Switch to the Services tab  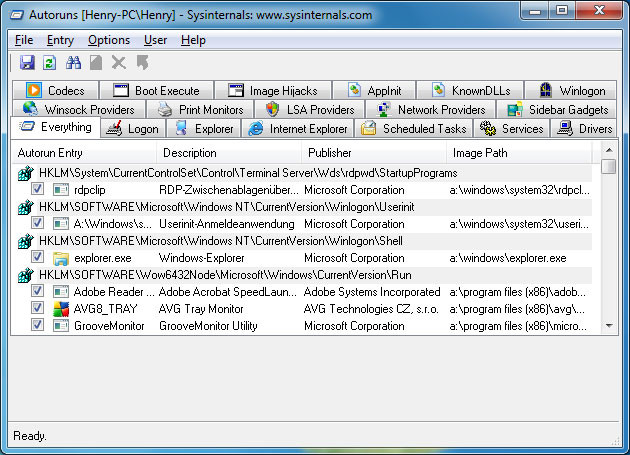coord(511,129)
